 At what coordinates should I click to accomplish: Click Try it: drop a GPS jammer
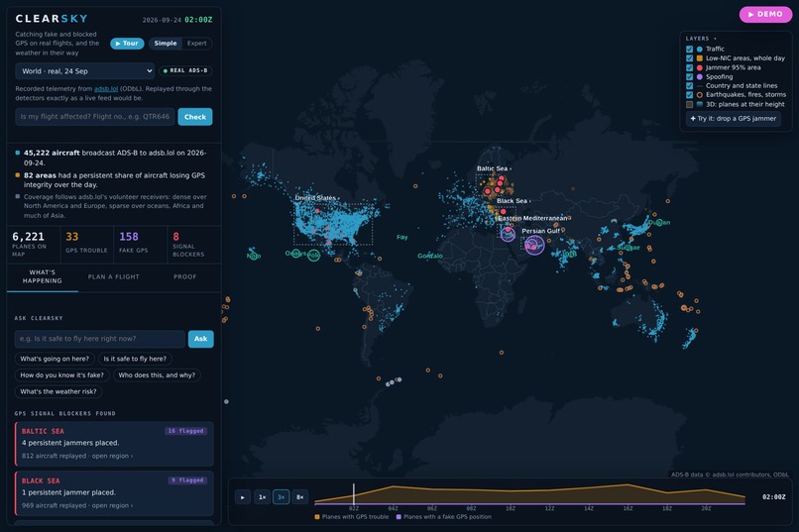733,119
